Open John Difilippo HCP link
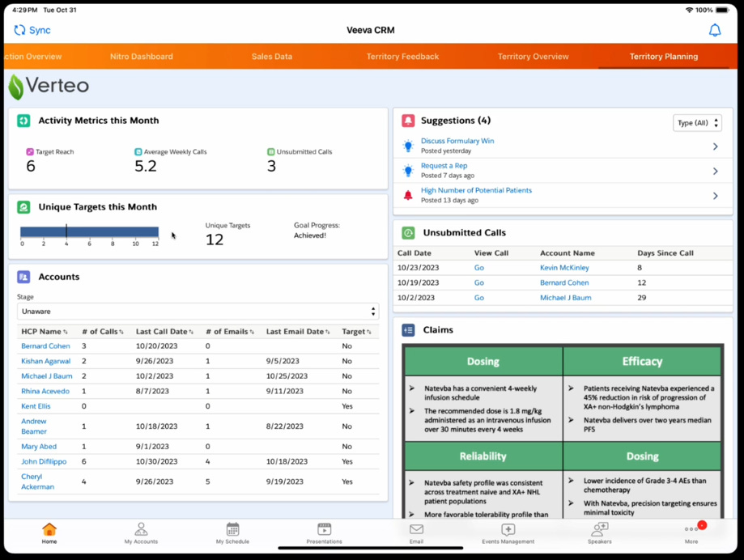This screenshot has width=744, height=560. [x=44, y=462]
